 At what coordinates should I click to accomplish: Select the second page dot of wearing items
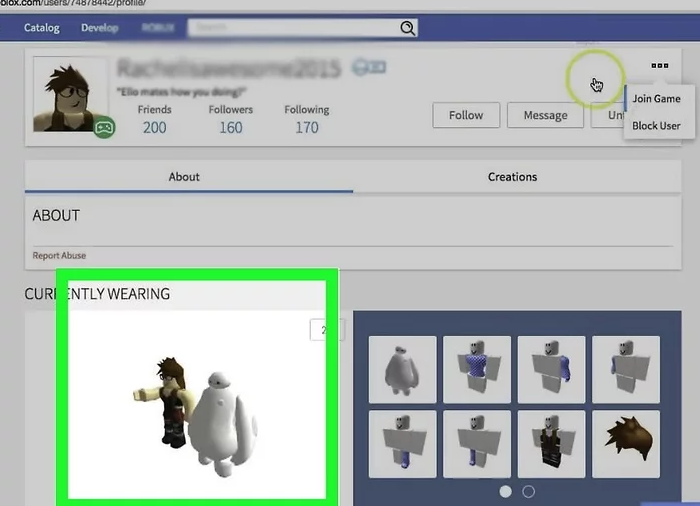pyautogui.click(x=529, y=492)
